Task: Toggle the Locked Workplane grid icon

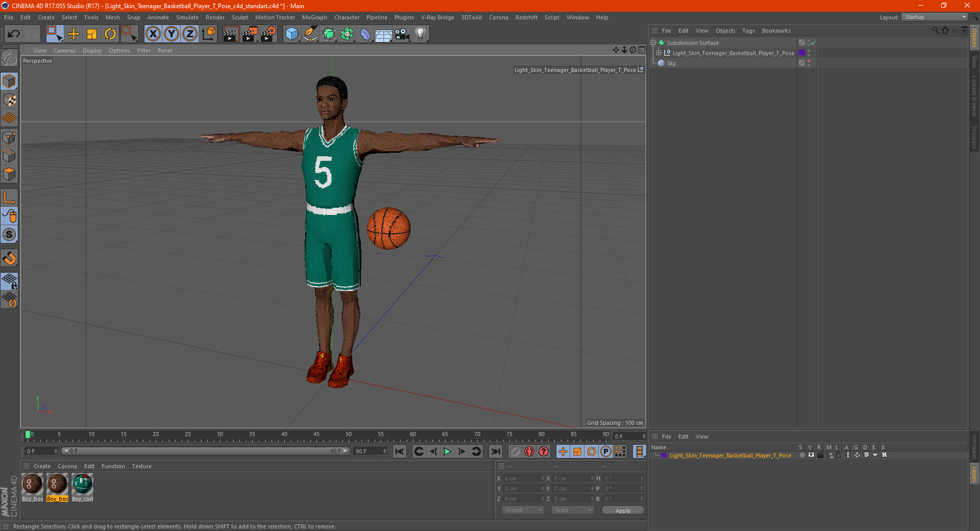Action: [x=9, y=281]
